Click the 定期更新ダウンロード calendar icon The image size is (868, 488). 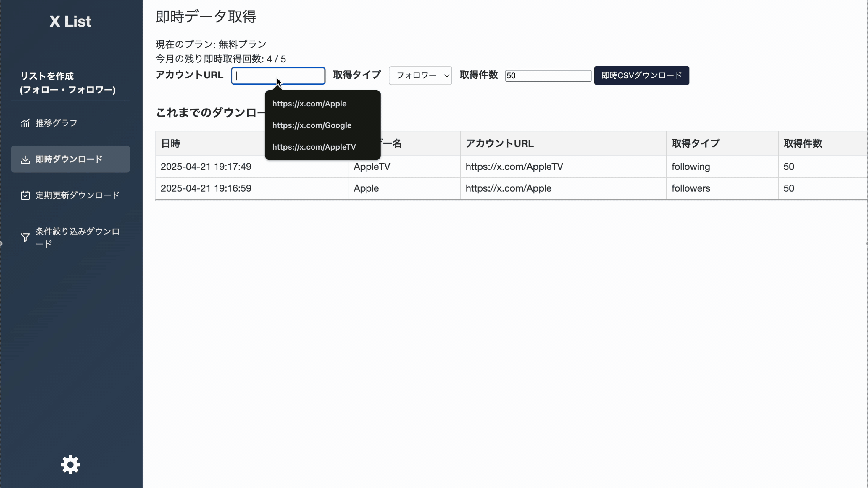click(x=25, y=195)
